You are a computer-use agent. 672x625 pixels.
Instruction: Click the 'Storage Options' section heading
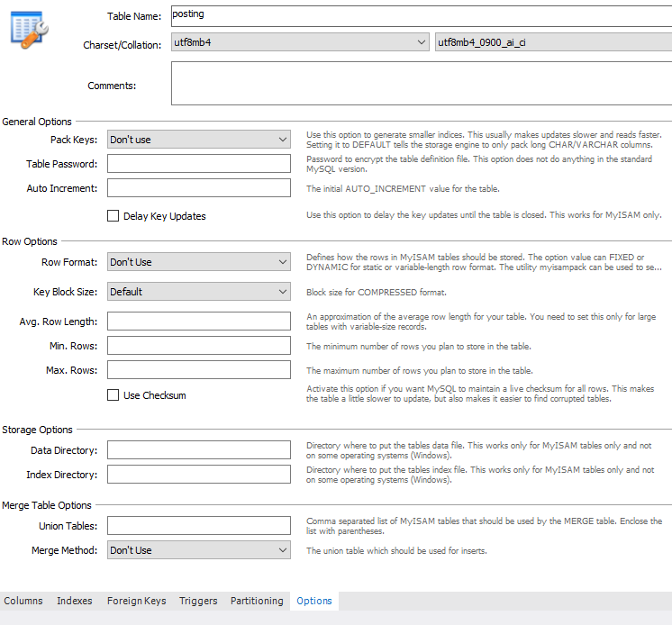click(37, 430)
